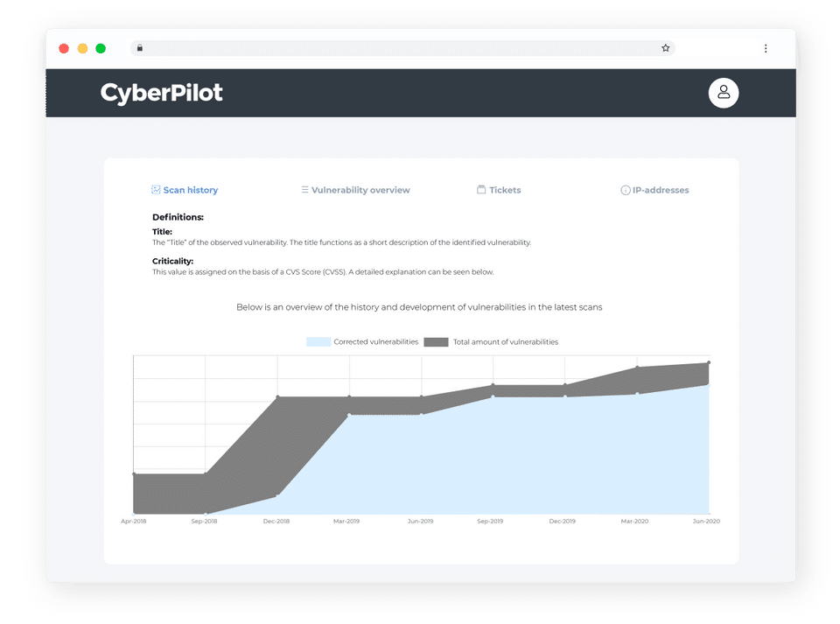Click the Vulnerability overview list icon
The width and height of the screenshot is (840, 624).
coord(304,190)
